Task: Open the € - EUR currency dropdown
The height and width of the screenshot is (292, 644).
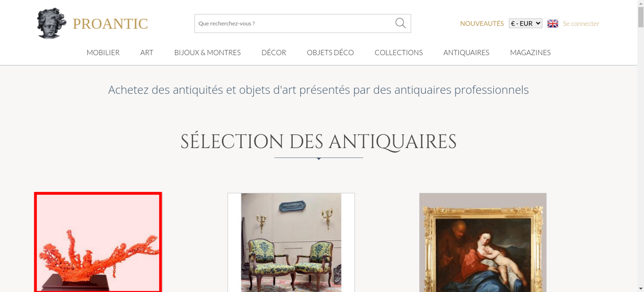Action: 526,23
